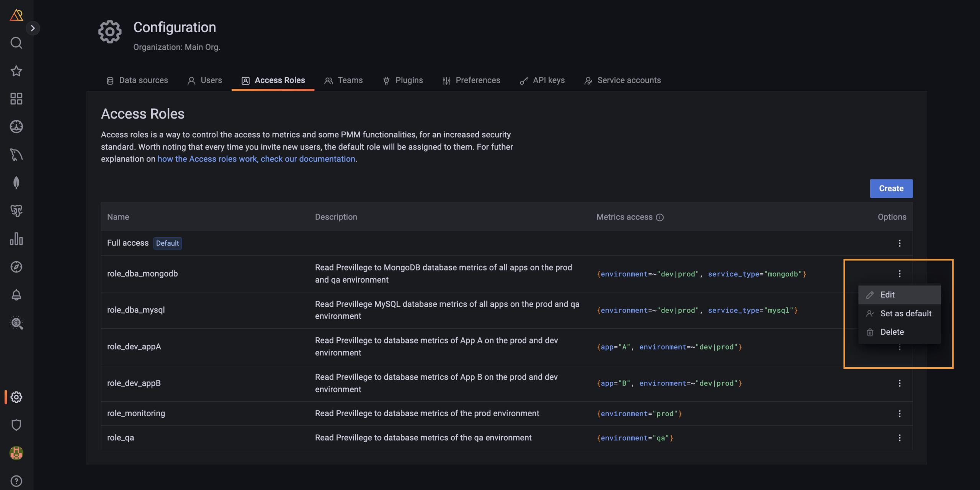Viewport: 980px width, 490px height.
Task: Open the PostgreSQL elephant sidebar icon
Action: point(16,211)
